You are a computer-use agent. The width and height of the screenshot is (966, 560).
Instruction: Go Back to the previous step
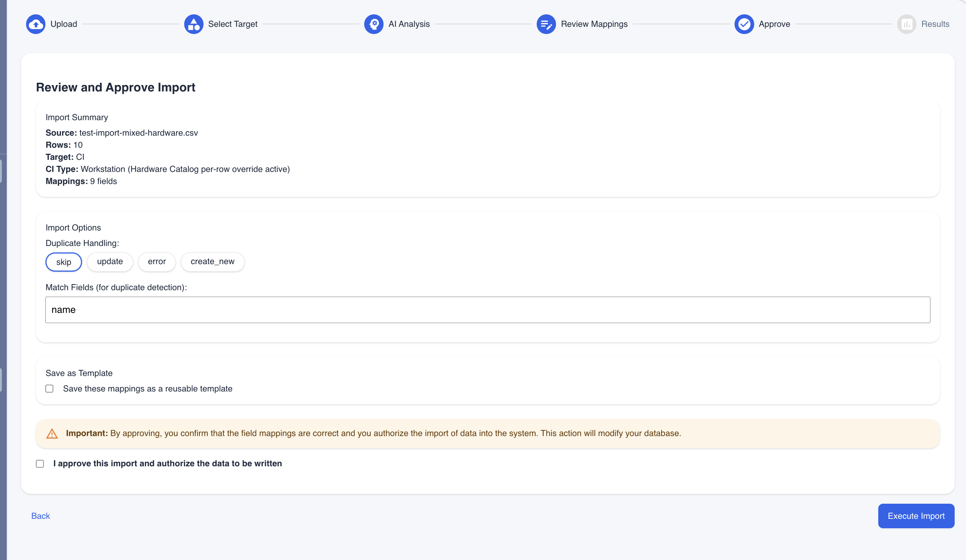tap(40, 516)
